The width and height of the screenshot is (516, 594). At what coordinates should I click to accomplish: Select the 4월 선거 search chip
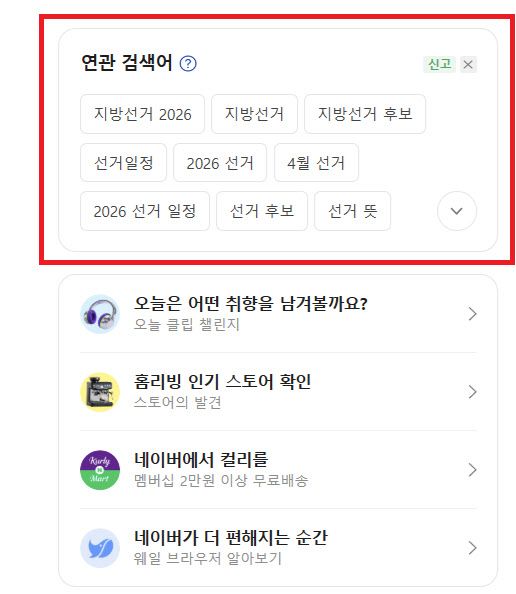316,163
